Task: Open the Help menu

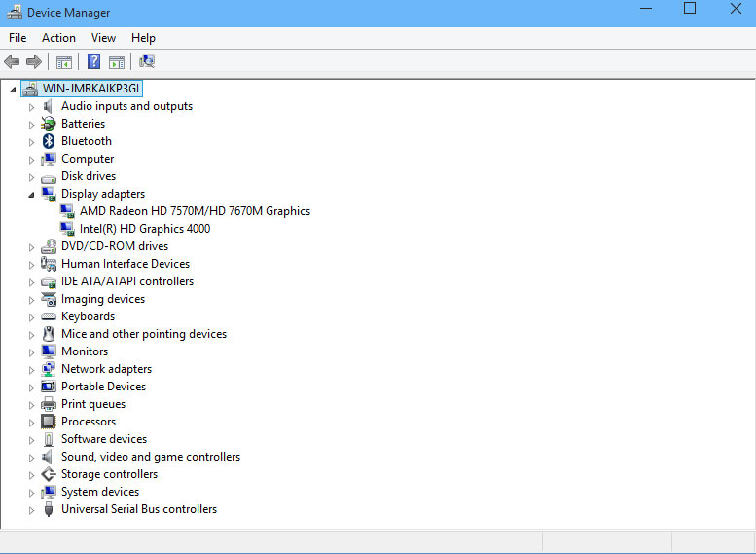Action: click(143, 38)
